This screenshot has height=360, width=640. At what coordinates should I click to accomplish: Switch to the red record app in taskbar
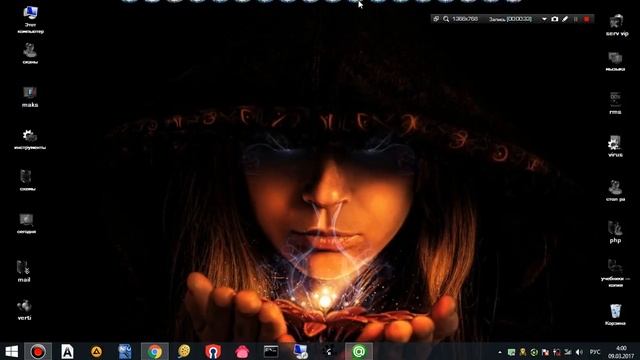(x=38, y=351)
